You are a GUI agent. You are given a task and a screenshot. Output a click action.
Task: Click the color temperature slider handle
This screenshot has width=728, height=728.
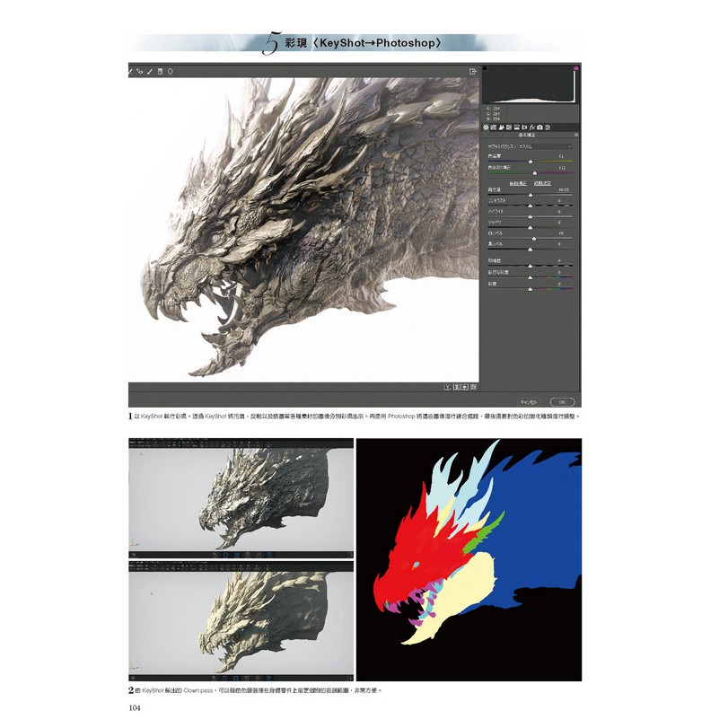pyautogui.click(x=531, y=161)
